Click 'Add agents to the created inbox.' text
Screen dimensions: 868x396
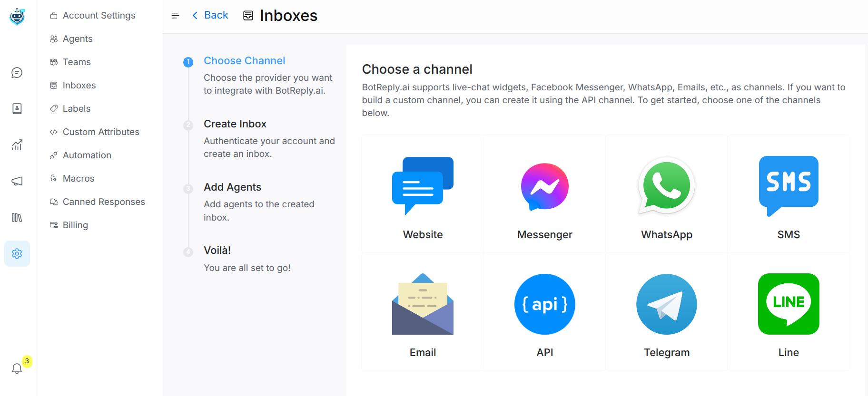point(259,211)
